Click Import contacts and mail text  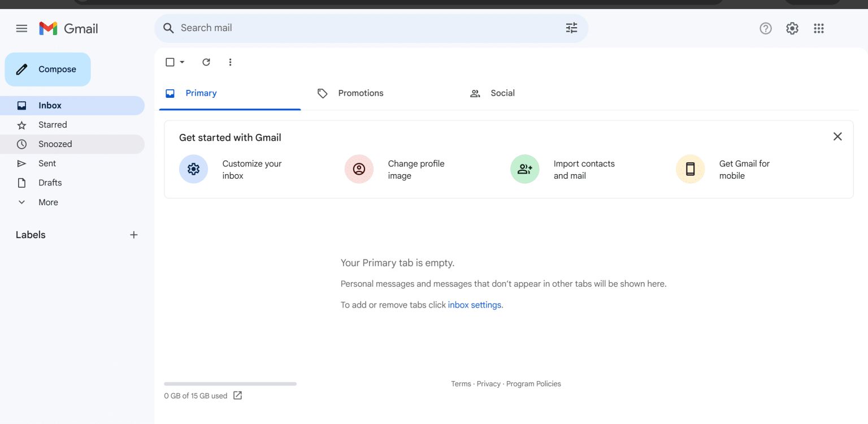point(584,170)
